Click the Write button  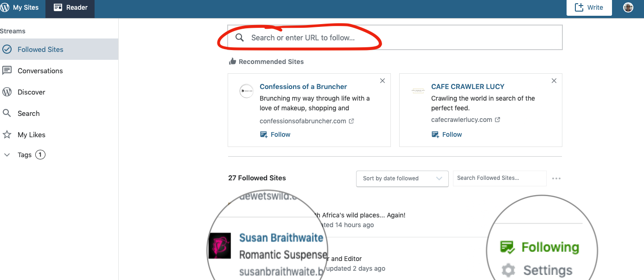pyautogui.click(x=589, y=7)
